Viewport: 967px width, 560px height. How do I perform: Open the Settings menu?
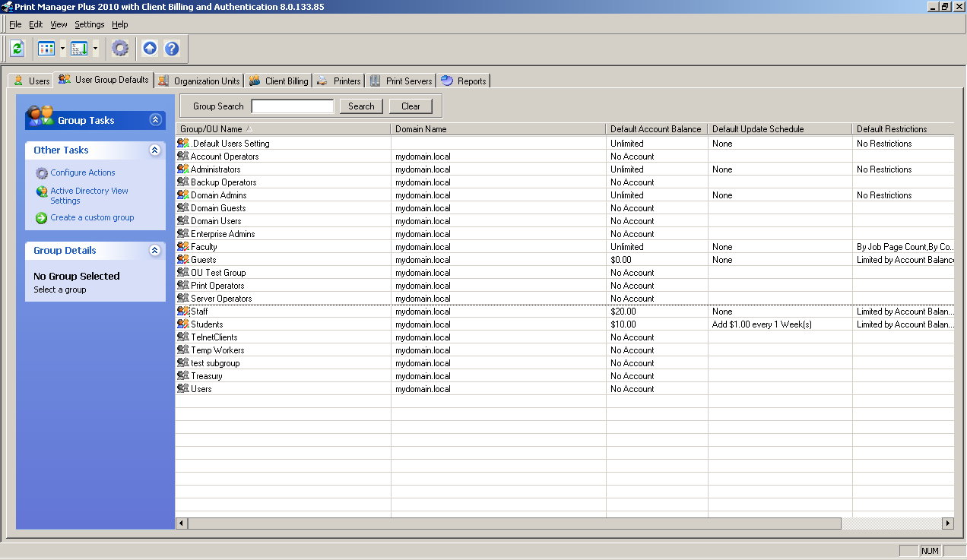89,24
